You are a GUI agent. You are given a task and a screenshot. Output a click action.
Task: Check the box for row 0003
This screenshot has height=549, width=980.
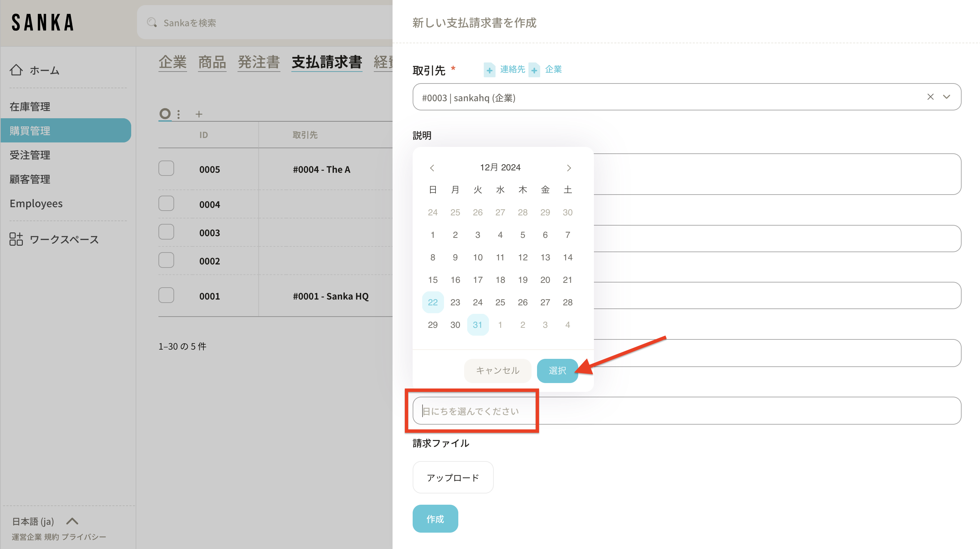tap(166, 232)
